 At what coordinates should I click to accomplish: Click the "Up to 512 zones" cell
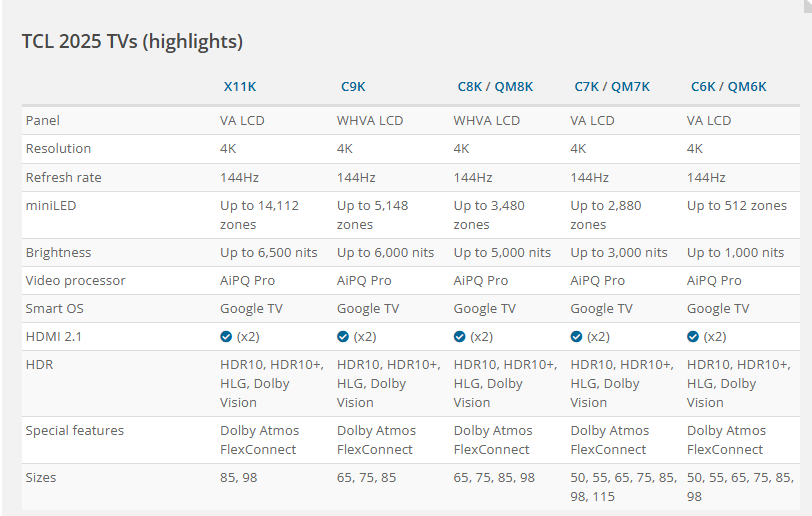pos(737,206)
